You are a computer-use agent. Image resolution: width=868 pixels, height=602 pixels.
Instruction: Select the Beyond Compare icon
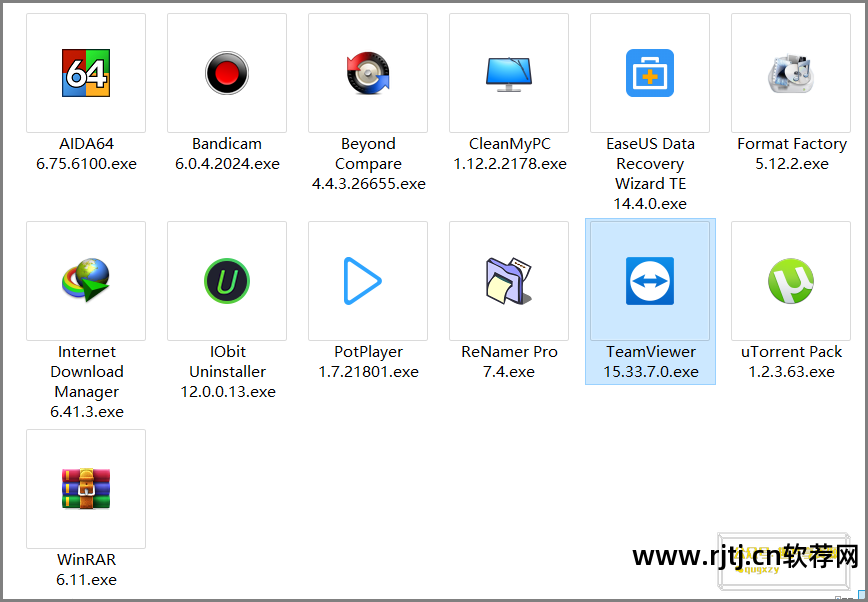pos(368,73)
